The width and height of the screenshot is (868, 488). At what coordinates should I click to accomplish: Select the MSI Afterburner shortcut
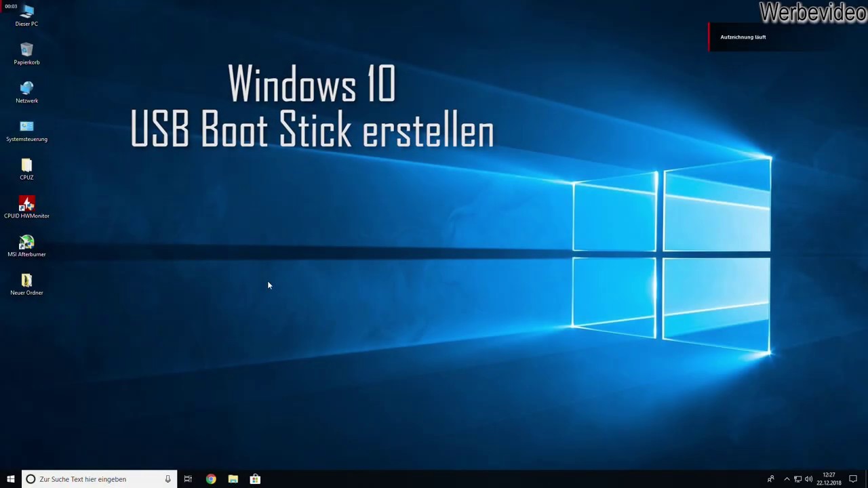[x=26, y=247]
